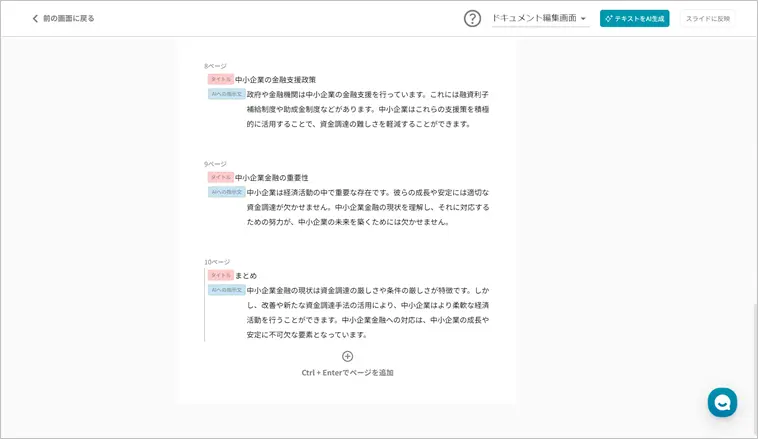Click the 9ページ label

(x=215, y=164)
